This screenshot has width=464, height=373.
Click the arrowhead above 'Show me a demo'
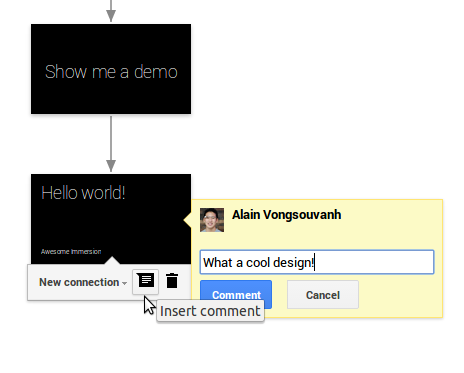(111, 15)
